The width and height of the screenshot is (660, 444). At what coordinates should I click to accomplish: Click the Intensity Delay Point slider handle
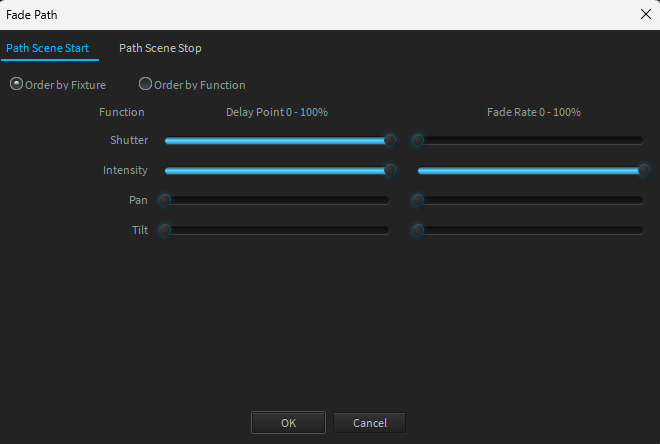(390, 170)
